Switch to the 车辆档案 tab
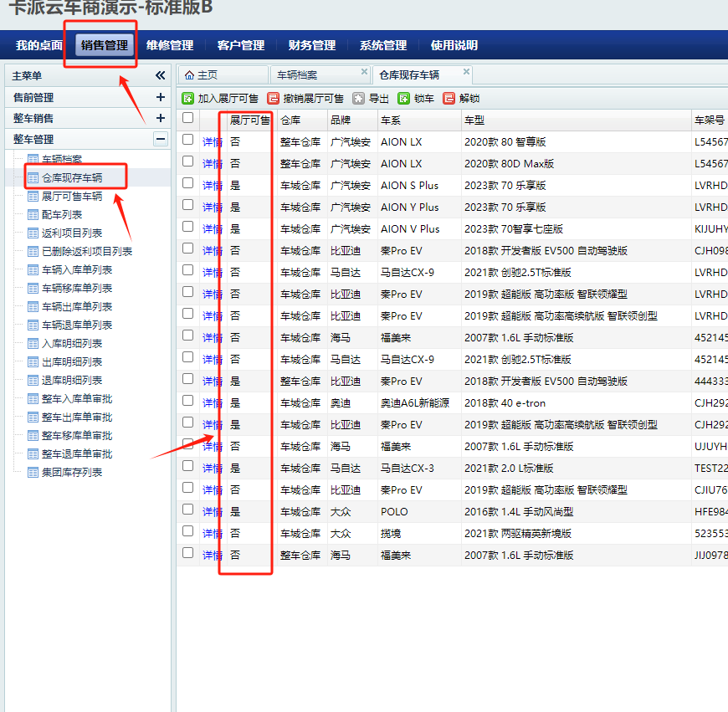Image resolution: width=728 pixels, height=712 pixels. [297, 74]
